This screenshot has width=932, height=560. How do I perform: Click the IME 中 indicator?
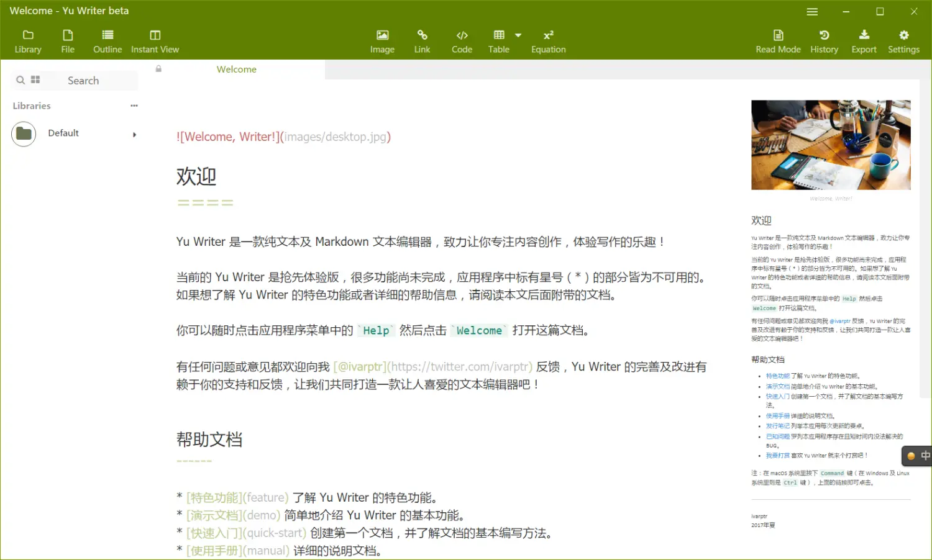click(925, 456)
